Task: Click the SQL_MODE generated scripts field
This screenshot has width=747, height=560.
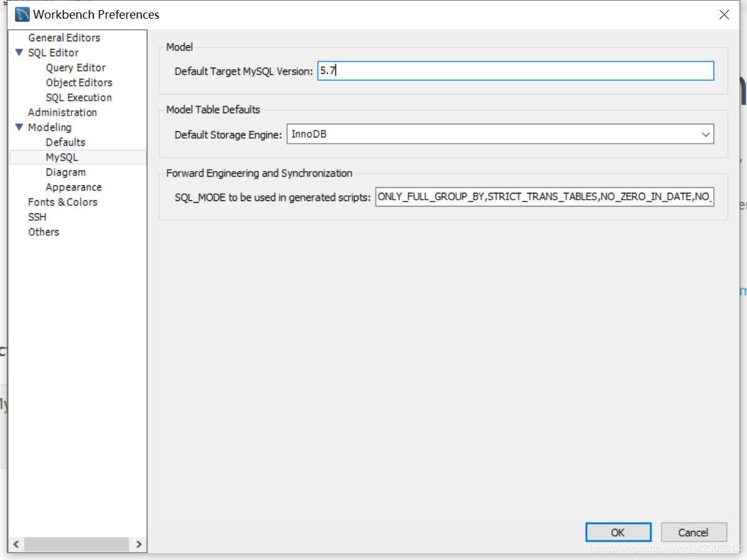Action: tap(545, 197)
